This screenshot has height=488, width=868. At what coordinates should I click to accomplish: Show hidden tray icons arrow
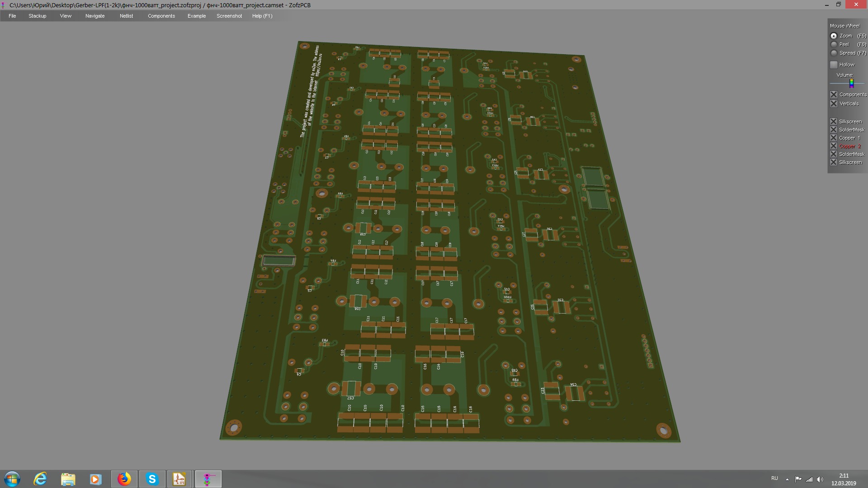tap(787, 479)
